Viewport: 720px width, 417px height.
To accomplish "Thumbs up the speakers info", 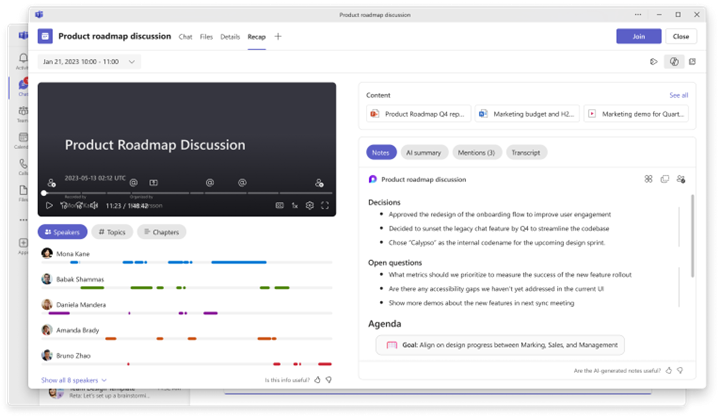I will tap(317, 380).
